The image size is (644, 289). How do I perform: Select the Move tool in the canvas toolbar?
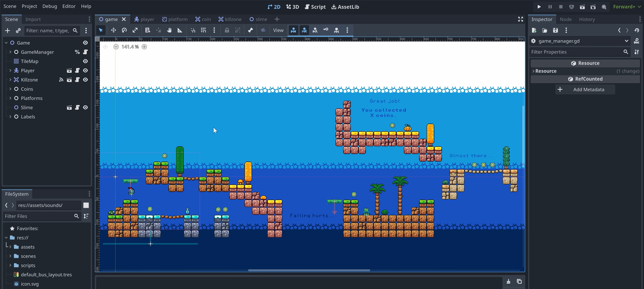click(x=113, y=30)
